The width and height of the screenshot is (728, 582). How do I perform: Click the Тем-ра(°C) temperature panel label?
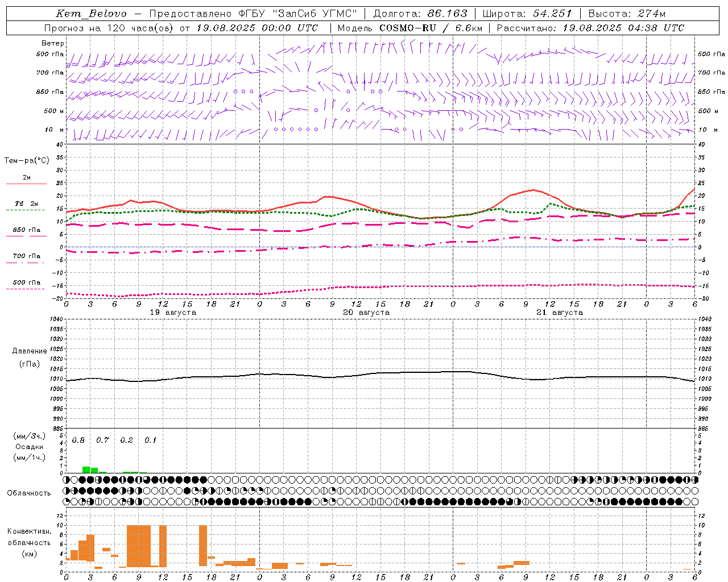coord(27,161)
